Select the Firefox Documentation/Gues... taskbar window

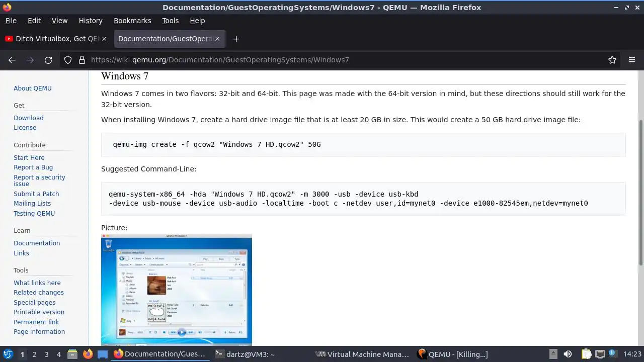tap(160, 354)
